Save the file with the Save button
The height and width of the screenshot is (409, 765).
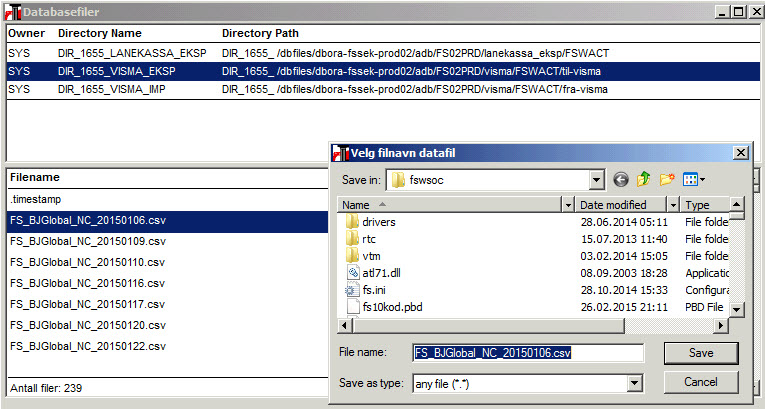701,353
